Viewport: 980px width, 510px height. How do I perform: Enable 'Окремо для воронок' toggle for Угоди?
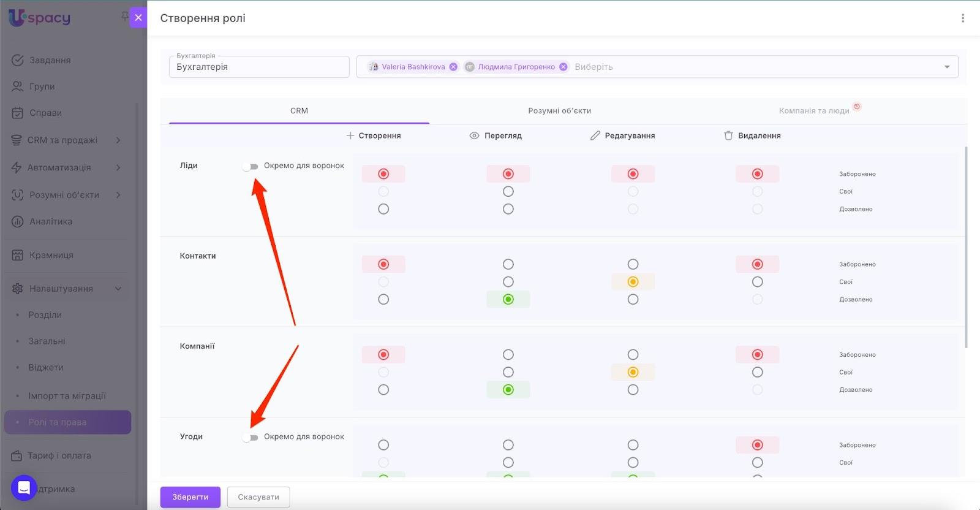pos(250,438)
